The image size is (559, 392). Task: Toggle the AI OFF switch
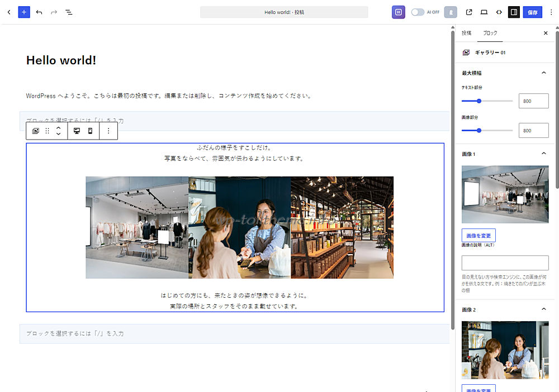tap(418, 12)
